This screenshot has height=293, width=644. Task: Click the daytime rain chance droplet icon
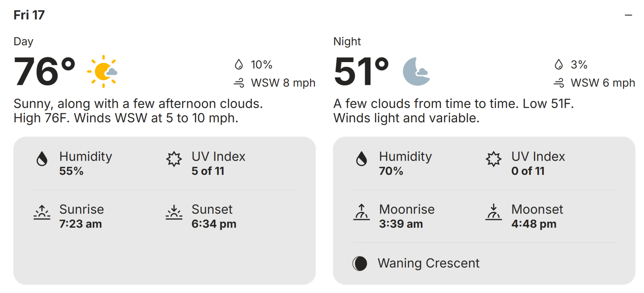[x=238, y=64]
